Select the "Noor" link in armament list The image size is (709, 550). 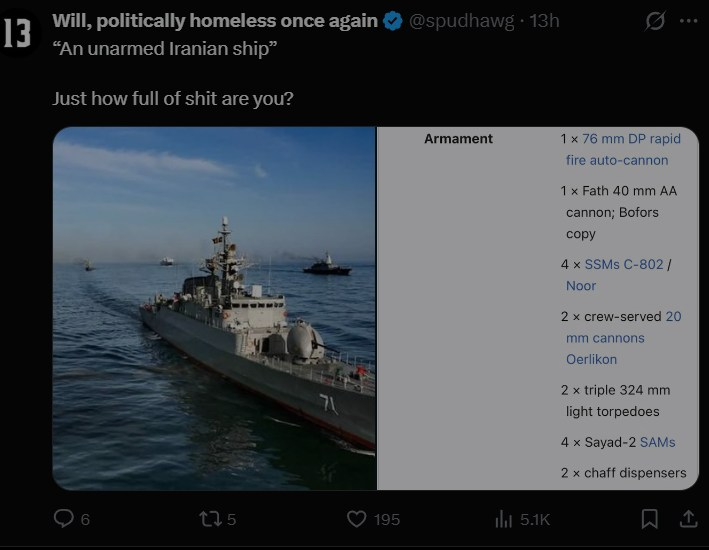click(581, 286)
